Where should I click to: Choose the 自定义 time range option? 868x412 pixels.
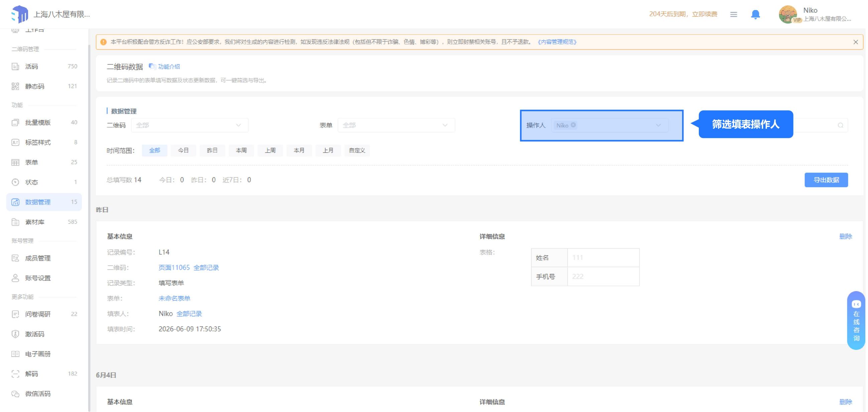(357, 150)
